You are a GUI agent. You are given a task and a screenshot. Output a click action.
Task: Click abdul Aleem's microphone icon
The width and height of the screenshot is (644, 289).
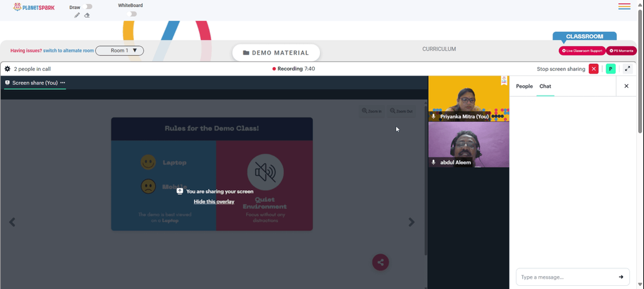pos(433,162)
